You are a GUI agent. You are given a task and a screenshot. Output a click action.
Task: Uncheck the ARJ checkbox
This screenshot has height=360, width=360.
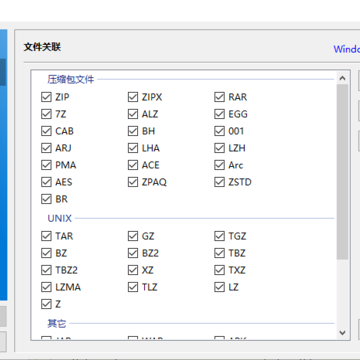[46, 148]
